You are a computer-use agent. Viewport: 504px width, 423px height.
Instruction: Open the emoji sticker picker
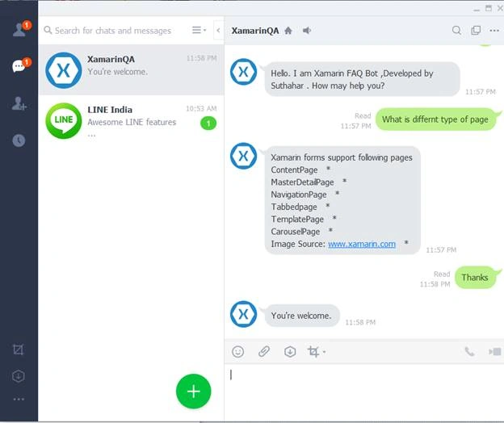click(237, 352)
